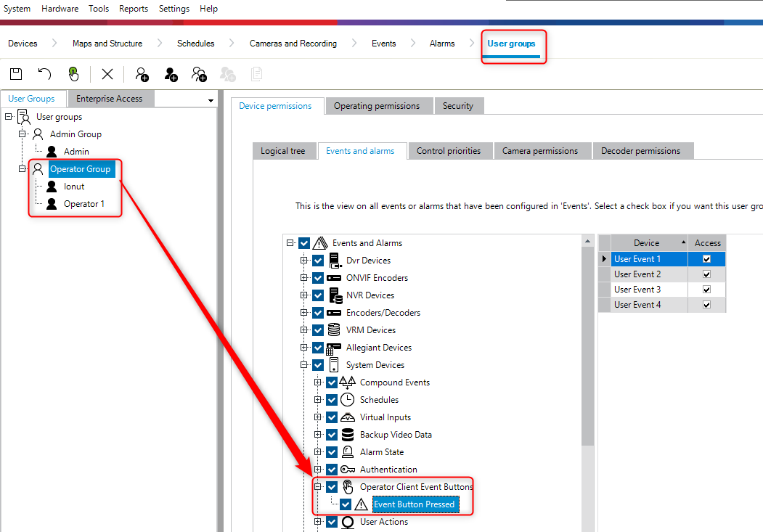The height and width of the screenshot is (532, 763).
Task: Uncheck the Event Button Pressed checkbox
Action: [x=346, y=504]
